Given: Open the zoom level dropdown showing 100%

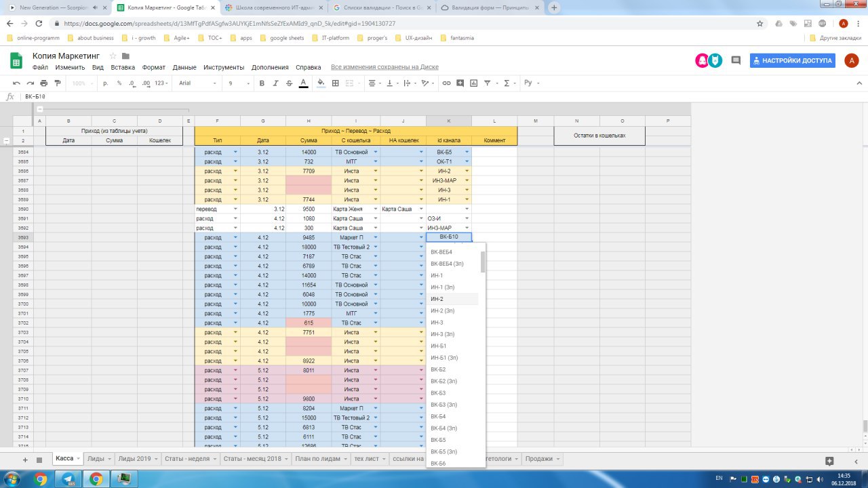Looking at the screenshot, I should pos(83,83).
